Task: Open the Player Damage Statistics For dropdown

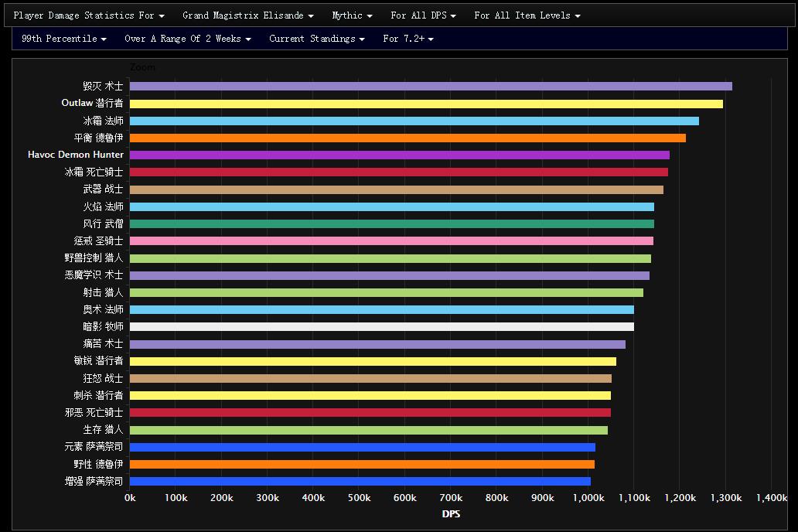Action: click(x=89, y=15)
